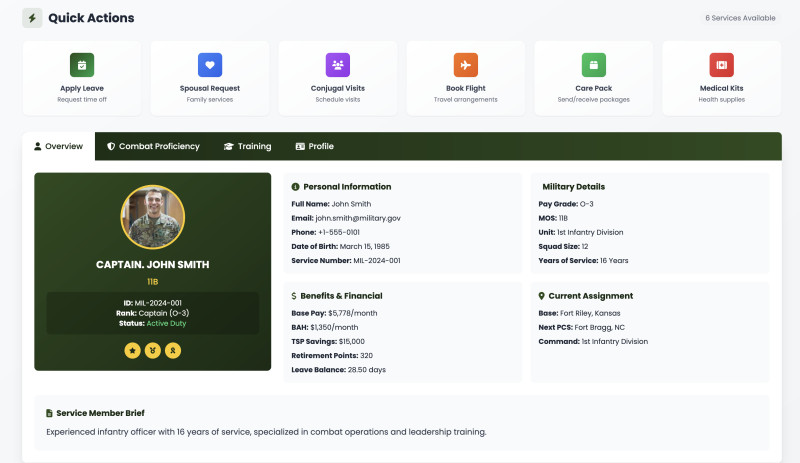800x463 pixels.
Task: Click the star badge on profile card
Action: (x=132, y=350)
